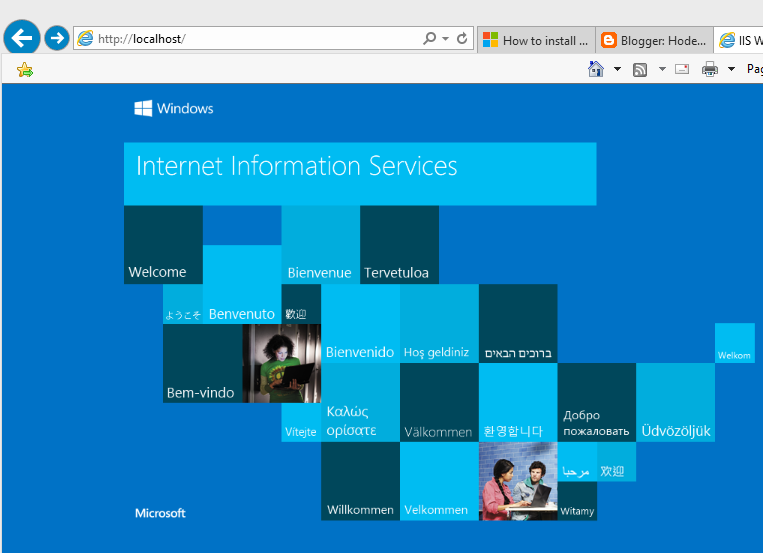Open the Page menu in command bar
The height and width of the screenshot is (553, 763).
point(755,69)
